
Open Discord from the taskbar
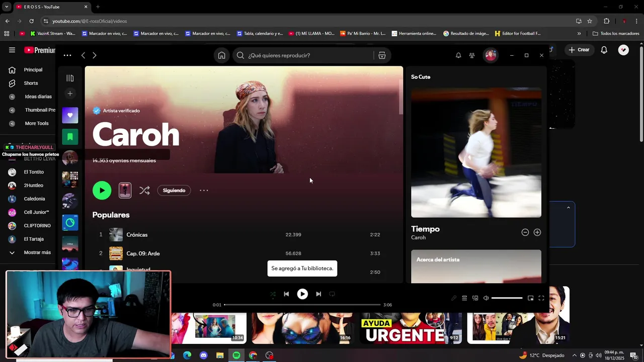click(203, 355)
